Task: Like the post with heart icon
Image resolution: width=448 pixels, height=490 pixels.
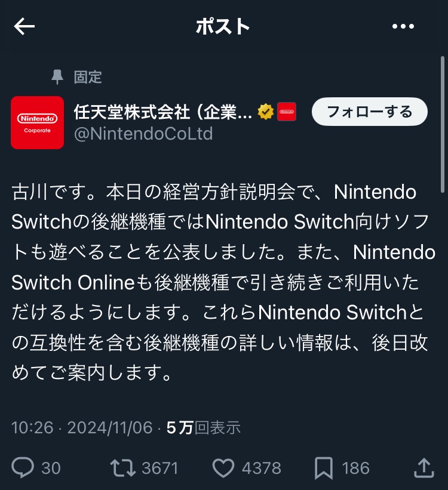Action: click(x=223, y=468)
